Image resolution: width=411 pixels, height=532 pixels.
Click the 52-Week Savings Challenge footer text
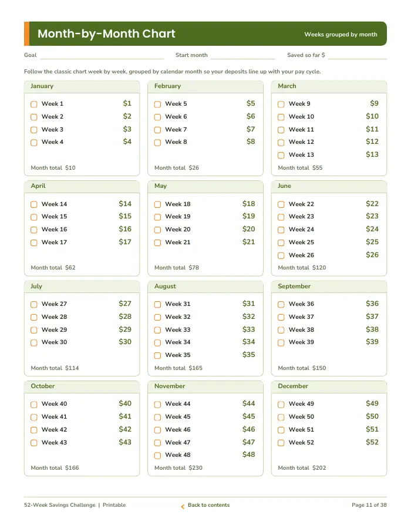(x=60, y=505)
